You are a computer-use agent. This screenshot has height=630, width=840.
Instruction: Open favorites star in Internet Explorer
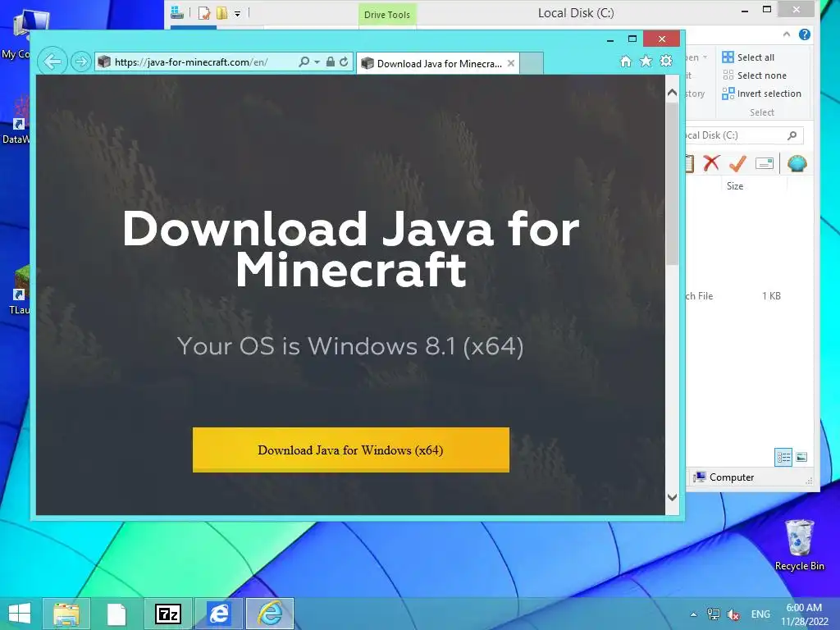coord(646,61)
